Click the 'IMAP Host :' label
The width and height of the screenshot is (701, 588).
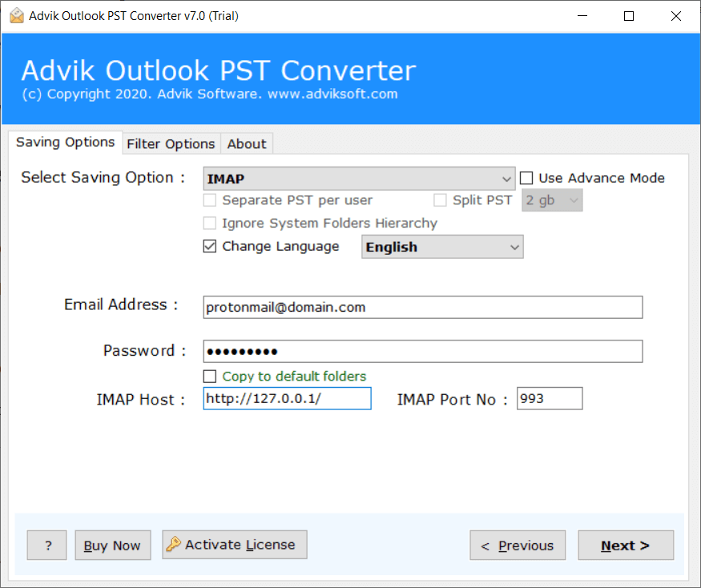[141, 399]
